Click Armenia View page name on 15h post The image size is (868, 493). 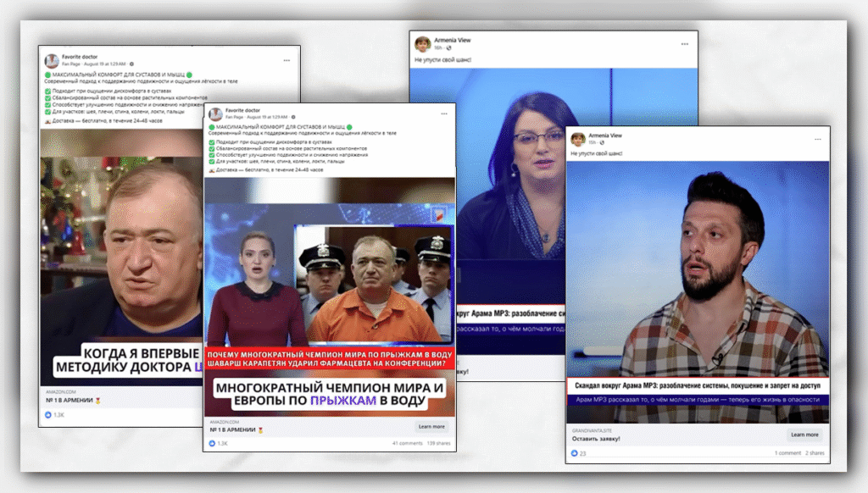[605, 136]
